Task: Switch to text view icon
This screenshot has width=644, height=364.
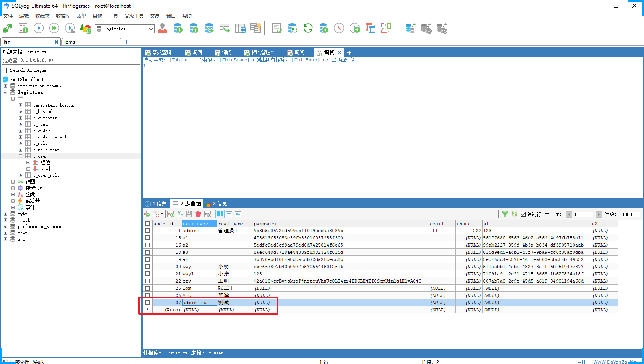Action: click(x=238, y=214)
